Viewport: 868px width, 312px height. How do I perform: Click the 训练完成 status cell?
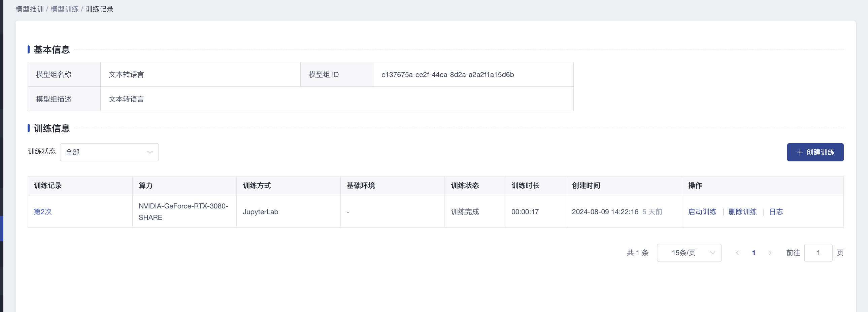pos(465,212)
